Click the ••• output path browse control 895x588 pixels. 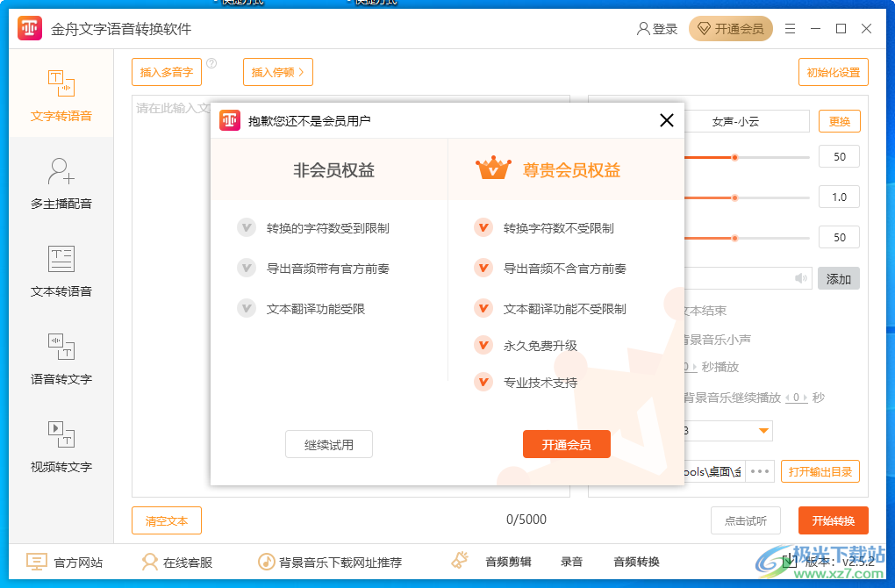coord(759,471)
